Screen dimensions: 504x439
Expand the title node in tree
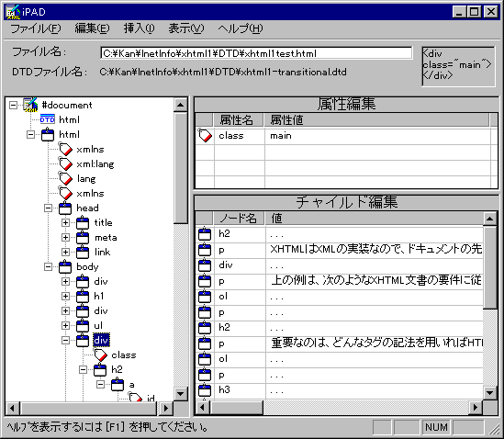(65, 222)
